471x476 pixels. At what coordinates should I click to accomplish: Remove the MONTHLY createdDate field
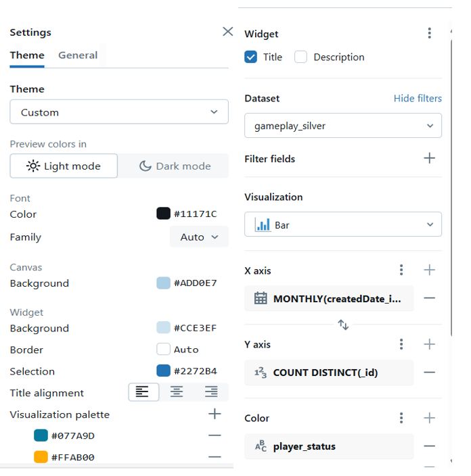click(x=429, y=298)
